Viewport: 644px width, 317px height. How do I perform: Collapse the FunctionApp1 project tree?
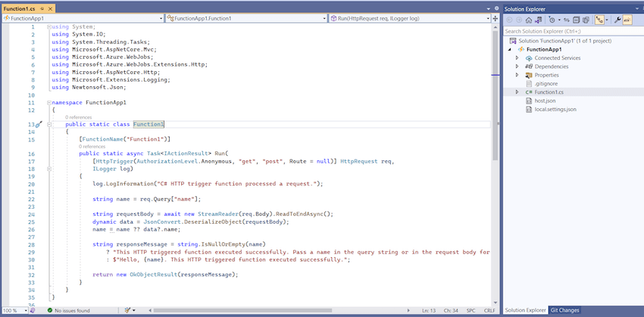pos(510,50)
